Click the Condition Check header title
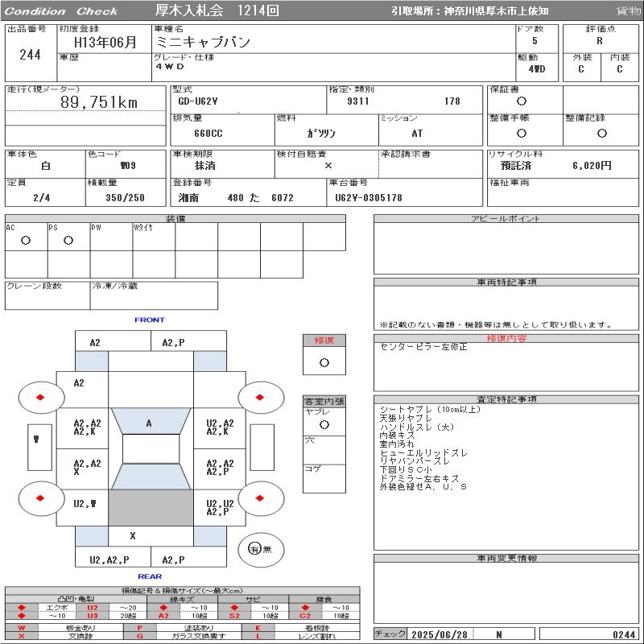The image size is (644, 644). [x=61, y=11]
